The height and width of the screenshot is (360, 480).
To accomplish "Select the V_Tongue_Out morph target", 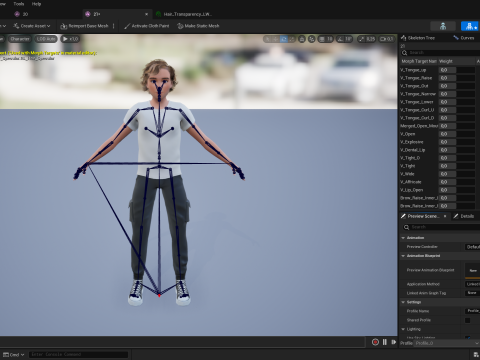I will tap(414, 86).
